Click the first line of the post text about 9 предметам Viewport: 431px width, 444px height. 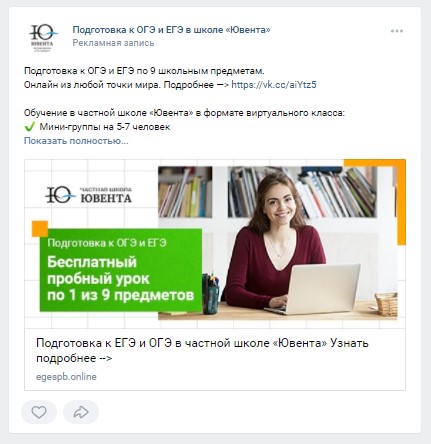point(144,71)
